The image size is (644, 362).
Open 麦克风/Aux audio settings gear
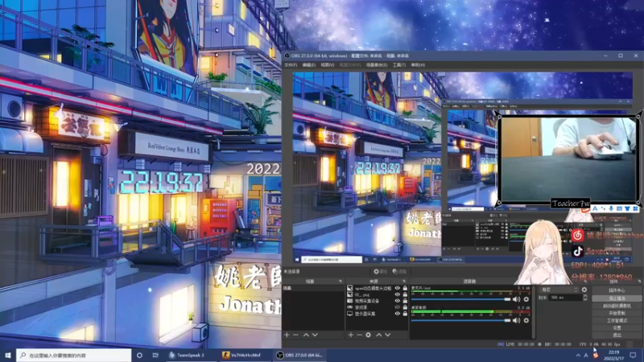click(526, 299)
